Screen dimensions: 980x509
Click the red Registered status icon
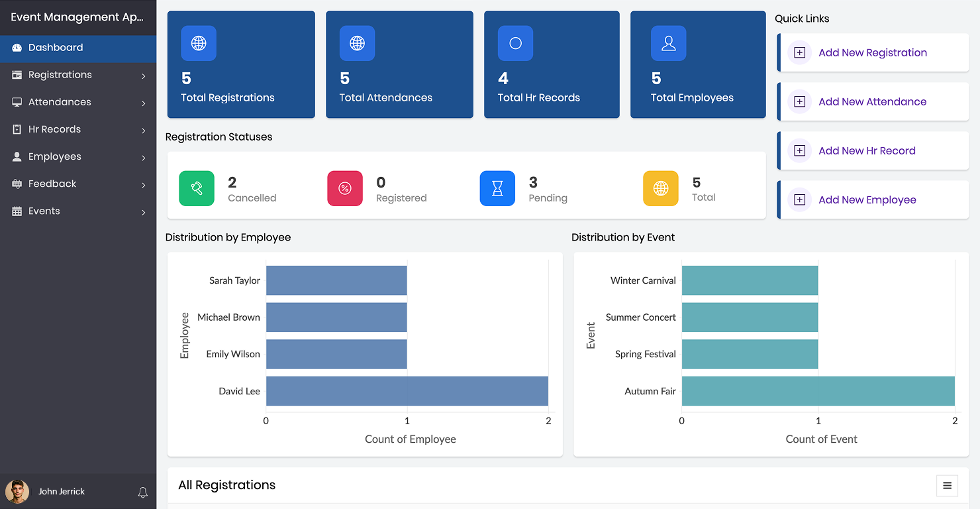[x=345, y=189]
